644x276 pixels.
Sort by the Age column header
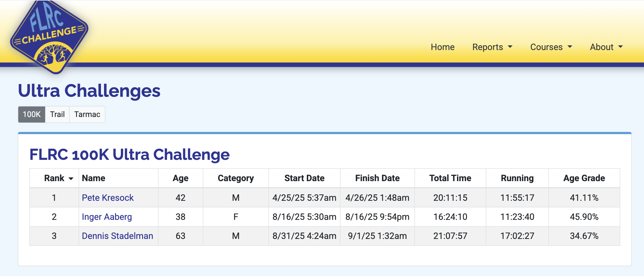[180, 178]
